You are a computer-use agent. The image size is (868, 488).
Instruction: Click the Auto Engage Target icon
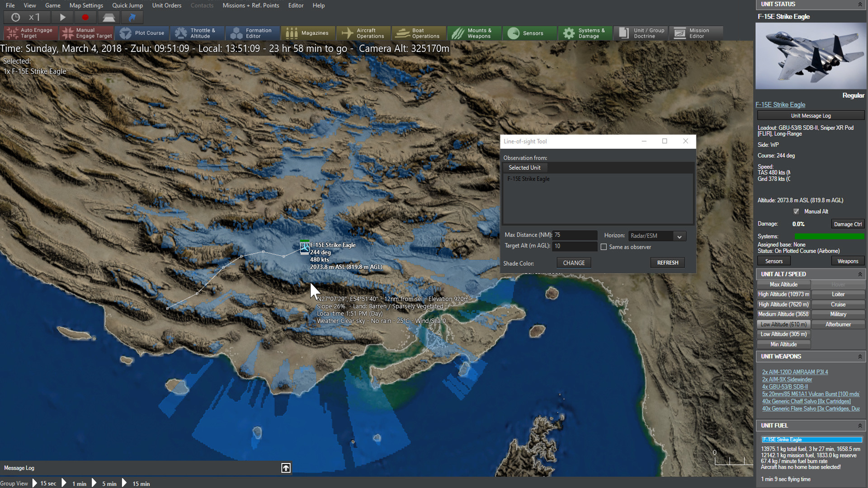click(x=28, y=33)
